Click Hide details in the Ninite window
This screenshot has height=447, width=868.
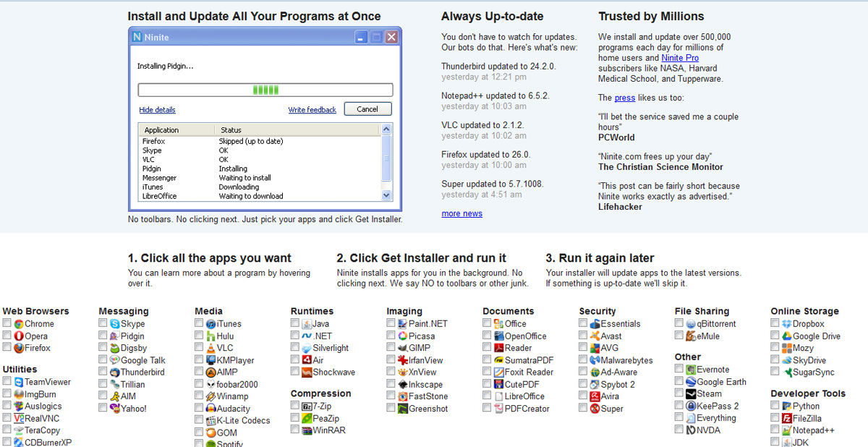[x=157, y=110]
